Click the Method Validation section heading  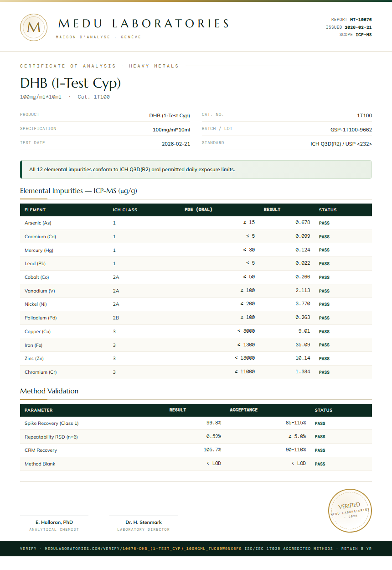(x=49, y=391)
